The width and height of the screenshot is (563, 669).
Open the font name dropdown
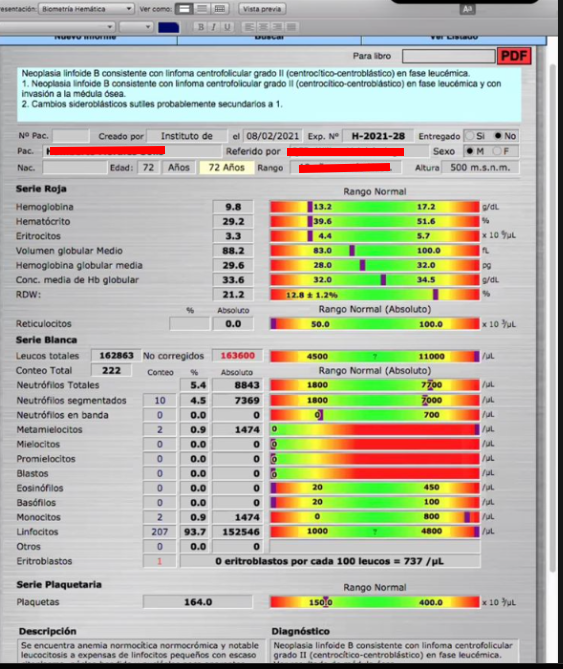[x=58, y=27]
